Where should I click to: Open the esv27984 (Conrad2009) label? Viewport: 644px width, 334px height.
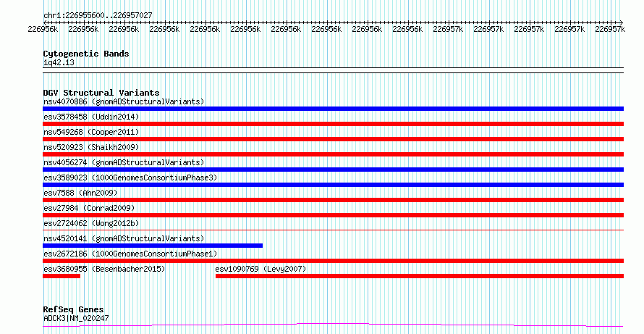pyautogui.click(x=89, y=208)
